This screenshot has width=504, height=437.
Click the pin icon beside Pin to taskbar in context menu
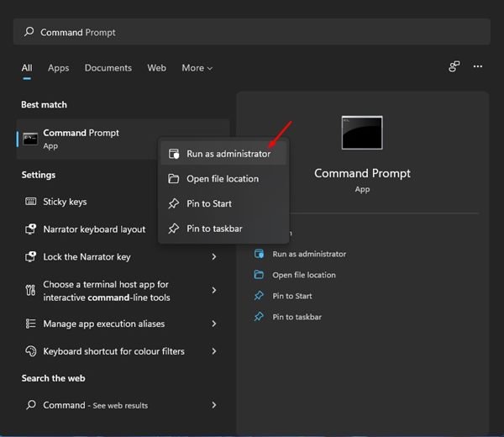(174, 229)
